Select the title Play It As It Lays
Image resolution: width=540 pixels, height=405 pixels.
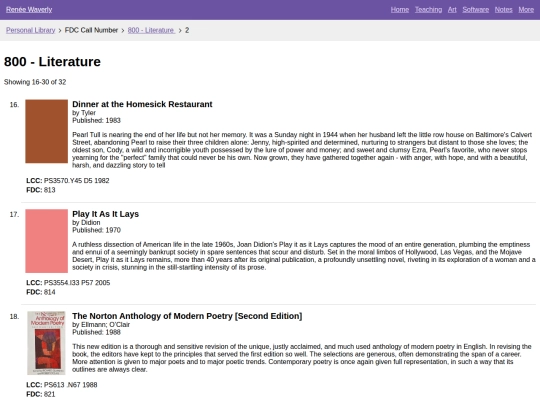105,214
